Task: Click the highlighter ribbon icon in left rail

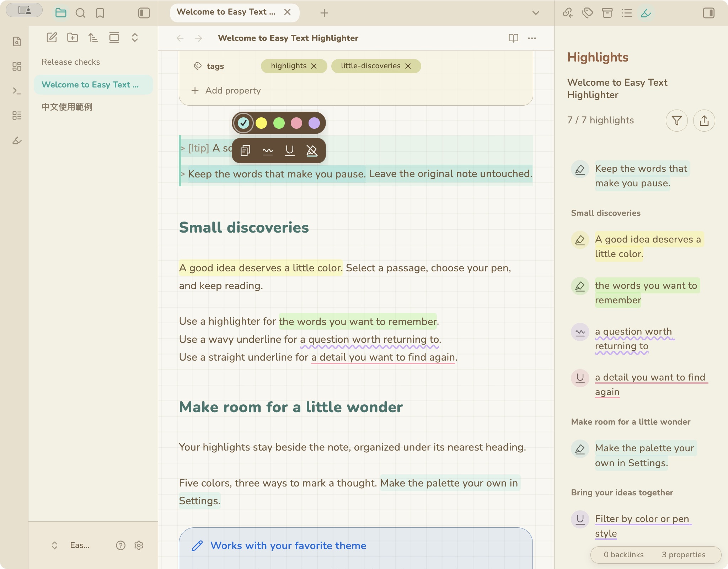Action: point(17,140)
